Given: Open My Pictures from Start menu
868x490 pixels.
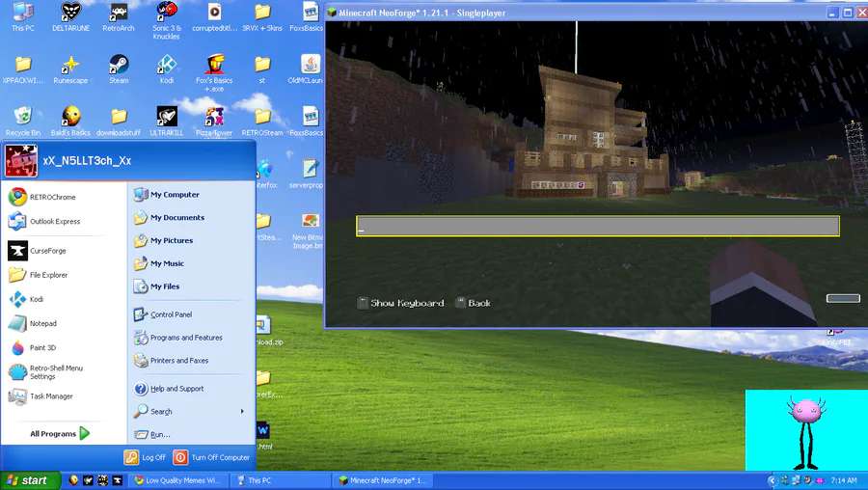Looking at the screenshot, I should [x=163, y=241].
